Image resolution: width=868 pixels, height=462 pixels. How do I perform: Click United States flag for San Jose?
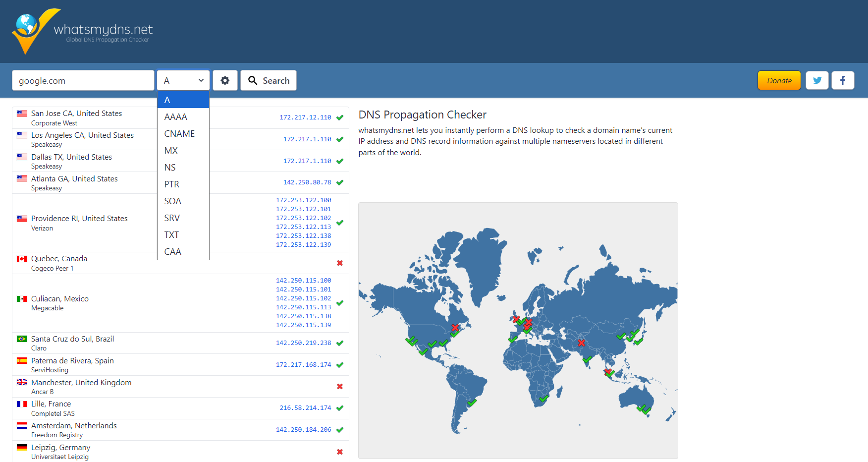(22, 114)
